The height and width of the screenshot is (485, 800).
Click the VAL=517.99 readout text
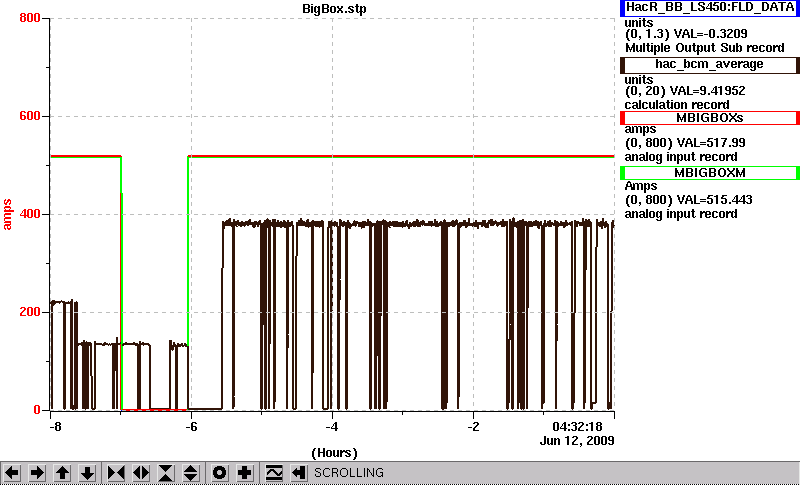pos(710,143)
